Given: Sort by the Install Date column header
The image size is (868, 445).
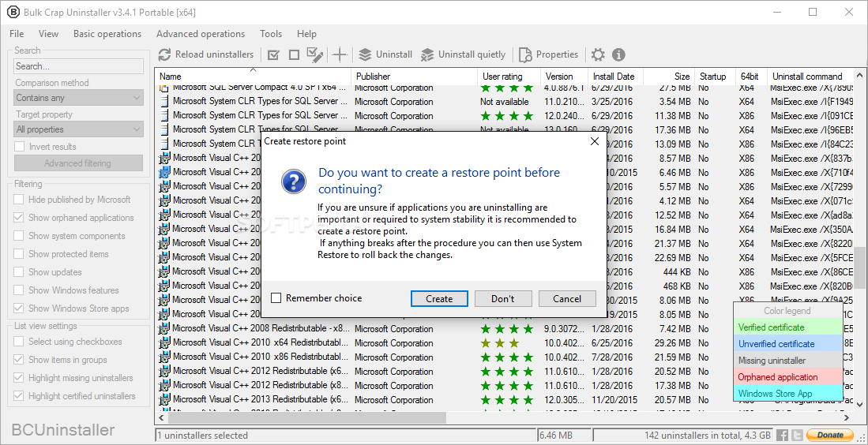Looking at the screenshot, I should [615, 77].
